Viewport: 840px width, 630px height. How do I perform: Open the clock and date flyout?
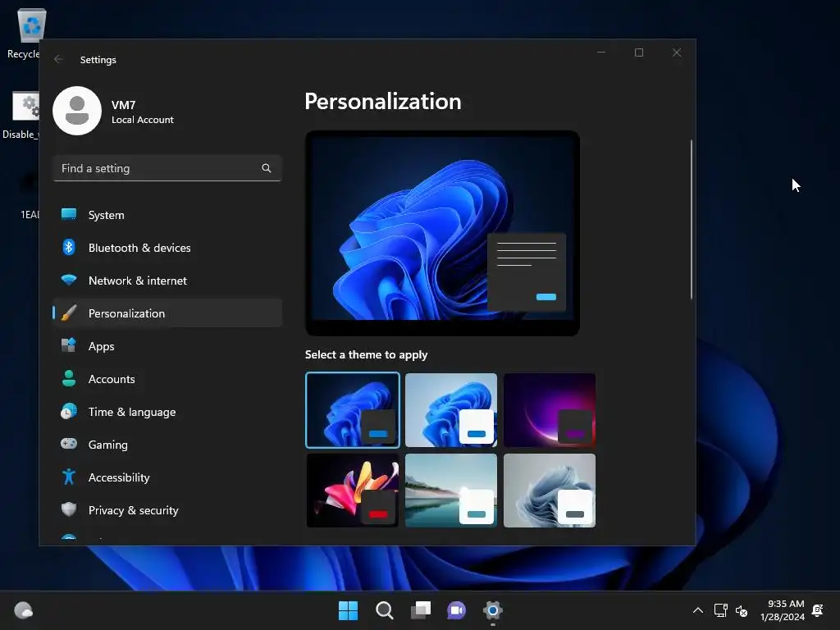[783, 610]
